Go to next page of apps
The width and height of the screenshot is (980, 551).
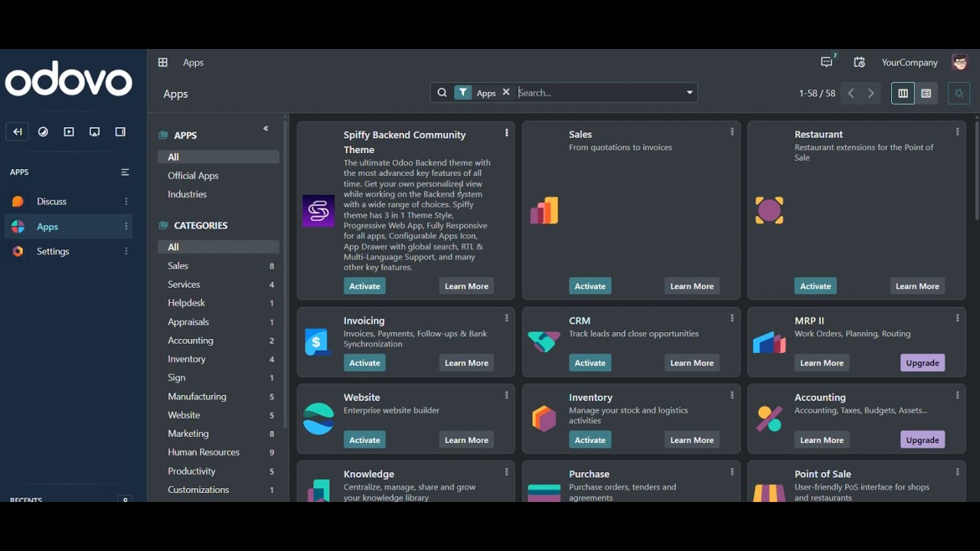click(871, 93)
